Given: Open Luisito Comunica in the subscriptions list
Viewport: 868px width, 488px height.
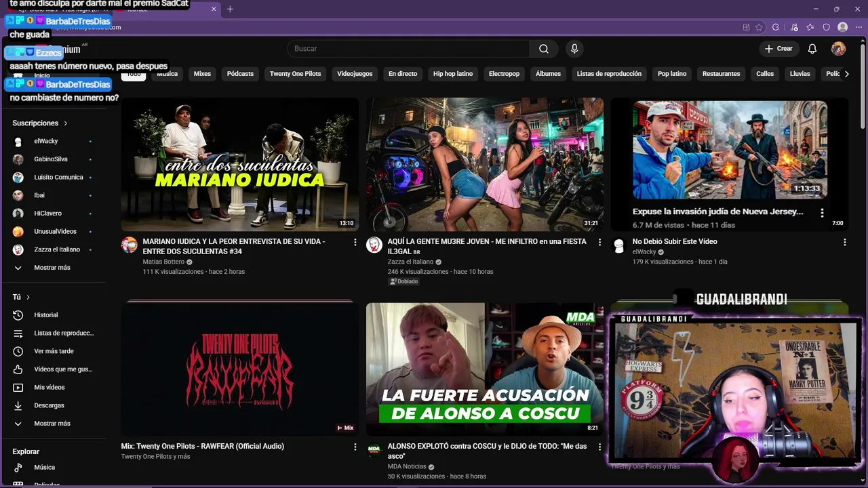Looking at the screenshot, I should click(x=58, y=178).
